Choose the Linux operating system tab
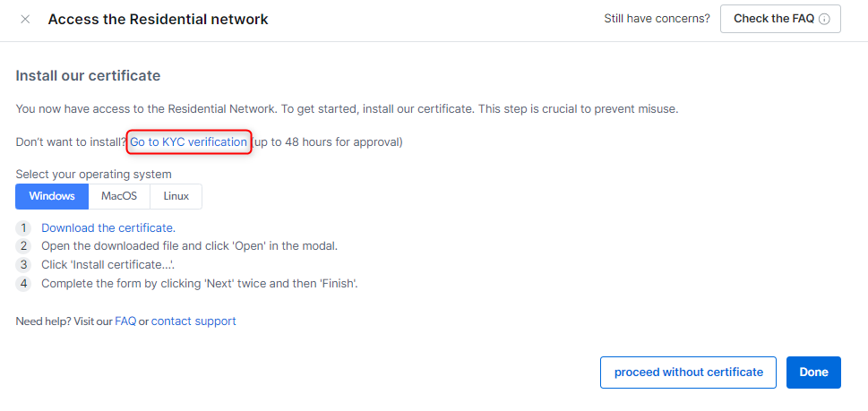The image size is (868, 411). [176, 196]
